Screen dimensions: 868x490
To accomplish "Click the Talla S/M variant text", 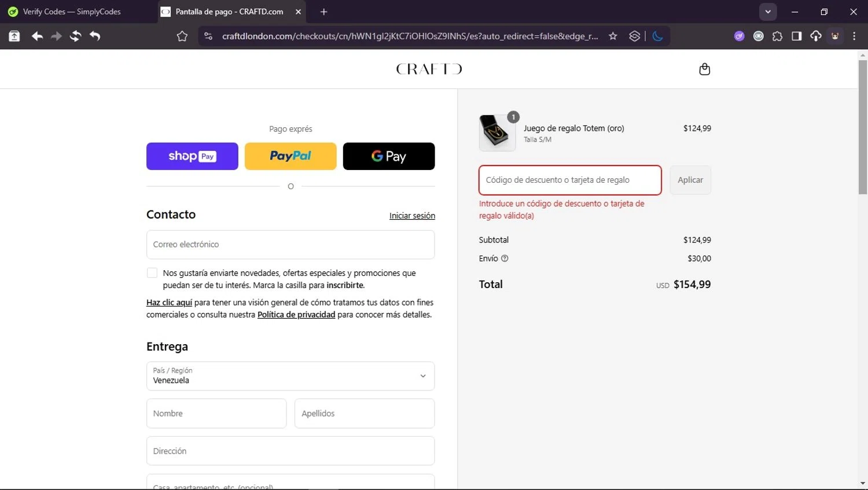I will pyautogui.click(x=538, y=139).
